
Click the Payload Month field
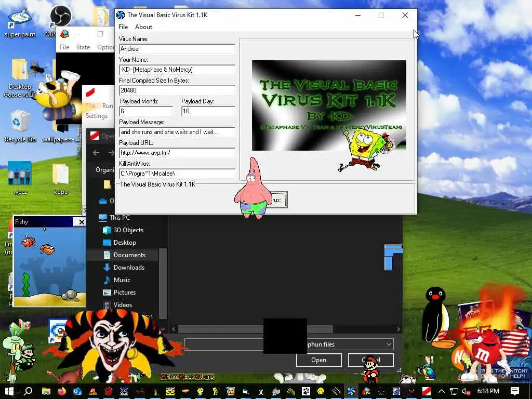click(x=146, y=111)
